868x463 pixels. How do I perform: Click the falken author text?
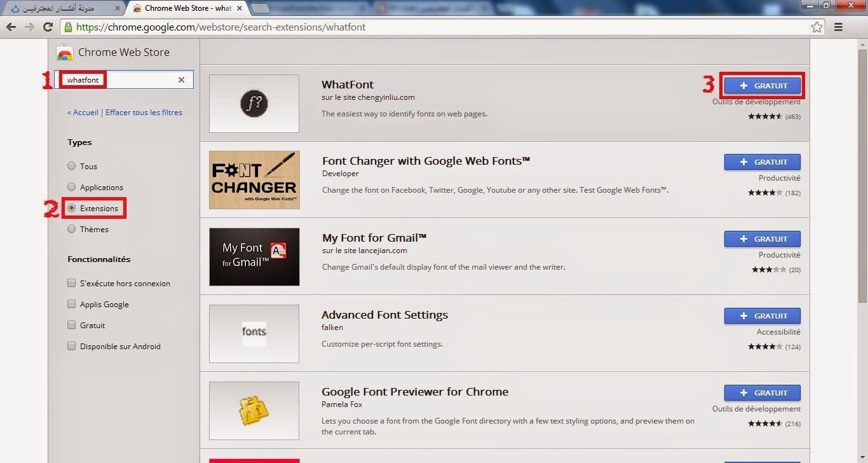(x=332, y=328)
